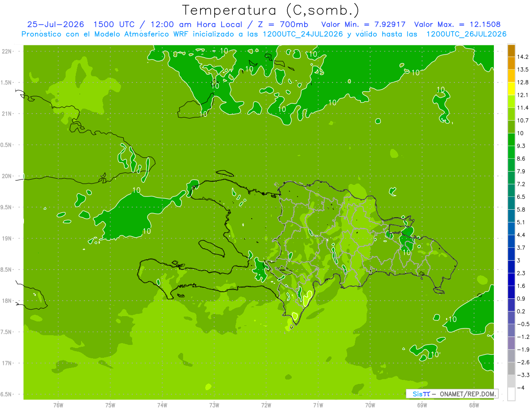Click the "18N" latitude axis label

click(8, 301)
